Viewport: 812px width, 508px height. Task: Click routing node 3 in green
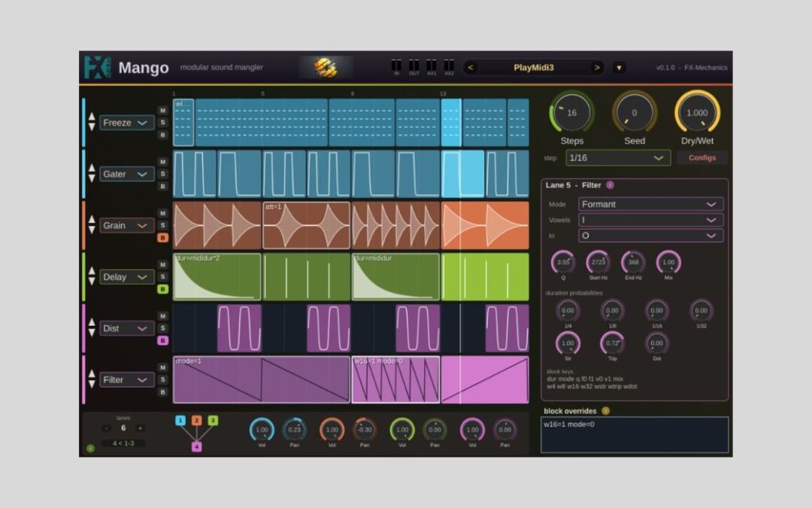coord(213,421)
